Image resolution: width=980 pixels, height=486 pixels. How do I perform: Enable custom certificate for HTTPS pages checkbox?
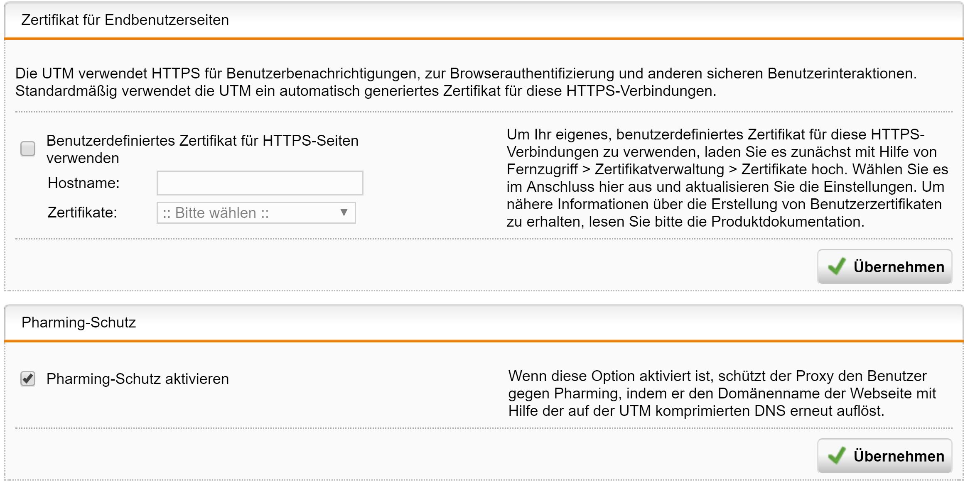click(28, 149)
